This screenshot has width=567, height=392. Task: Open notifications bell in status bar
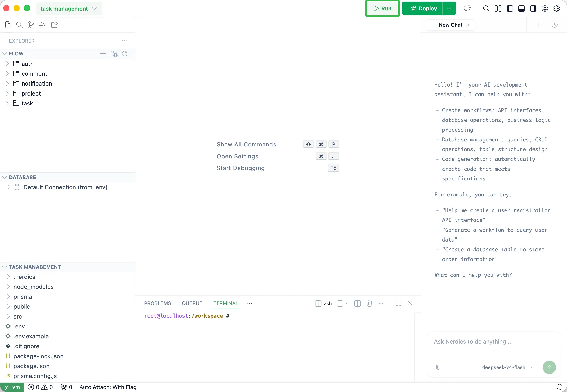coord(560,387)
